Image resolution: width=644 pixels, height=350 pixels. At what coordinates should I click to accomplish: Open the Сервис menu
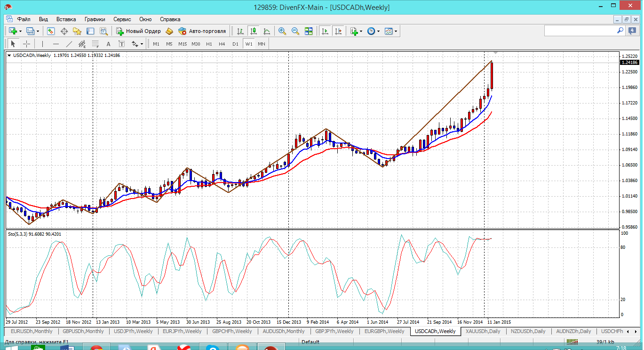(122, 19)
